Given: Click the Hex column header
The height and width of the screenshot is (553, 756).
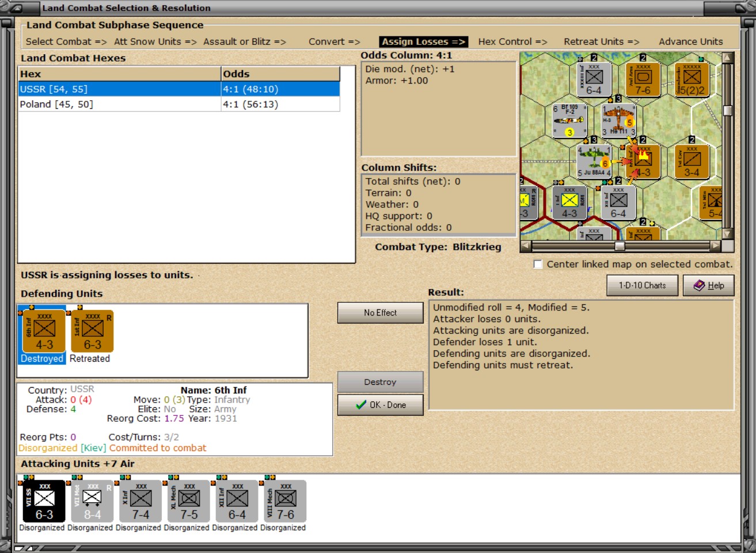Looking at the screenshot, I should pos(120,74).
